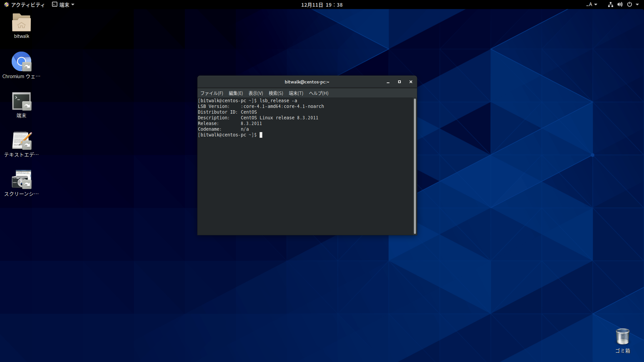Expand the input method A dropdown
Image resolution: width=644 pixels, height=362 pixels.
coord(592,5)
